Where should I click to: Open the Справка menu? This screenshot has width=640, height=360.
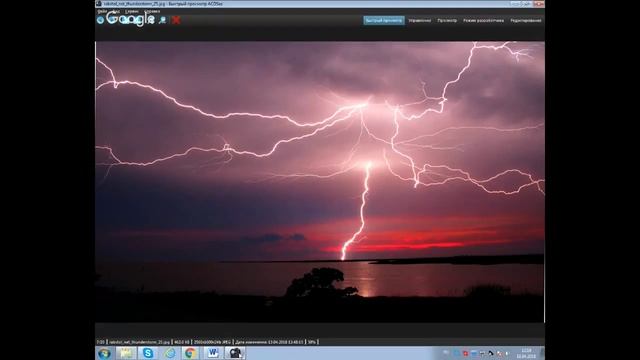(152, 11)
